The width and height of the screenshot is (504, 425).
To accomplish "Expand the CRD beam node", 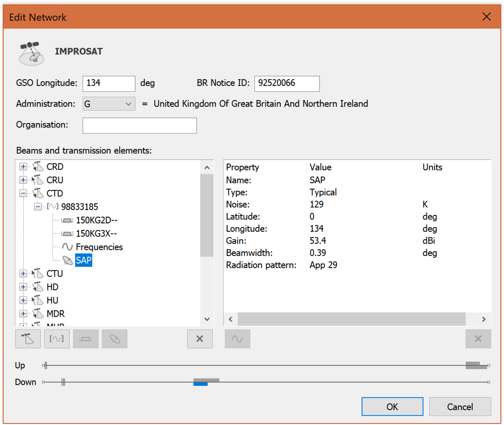I will coord(23,167).
